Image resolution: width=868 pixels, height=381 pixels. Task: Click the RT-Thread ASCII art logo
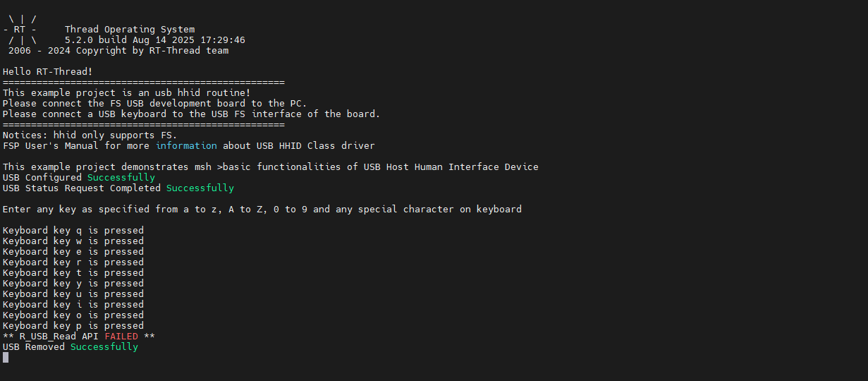click(x=23, y=30)
